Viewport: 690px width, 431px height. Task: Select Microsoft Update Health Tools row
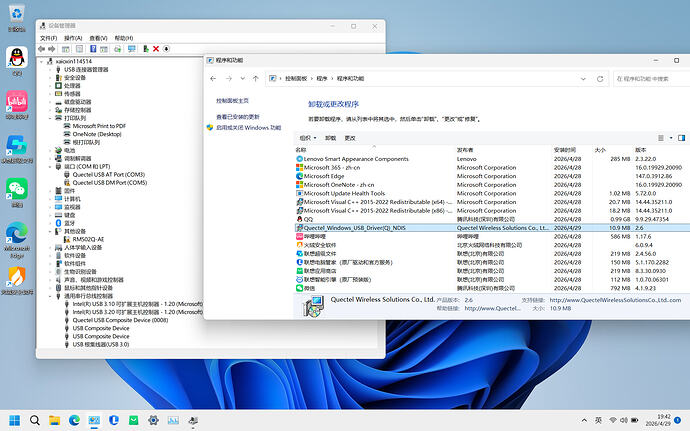point(492,193)
